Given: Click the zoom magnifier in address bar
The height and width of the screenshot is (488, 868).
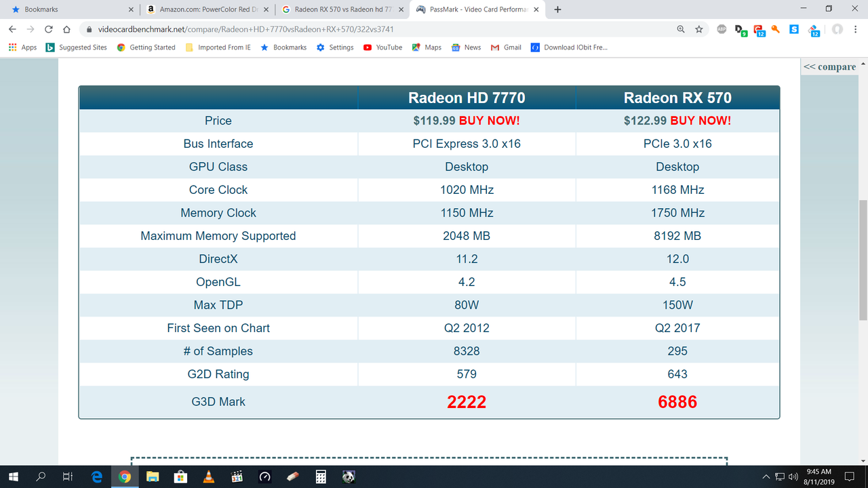Looking at the screenshot, I should point(681,29).
